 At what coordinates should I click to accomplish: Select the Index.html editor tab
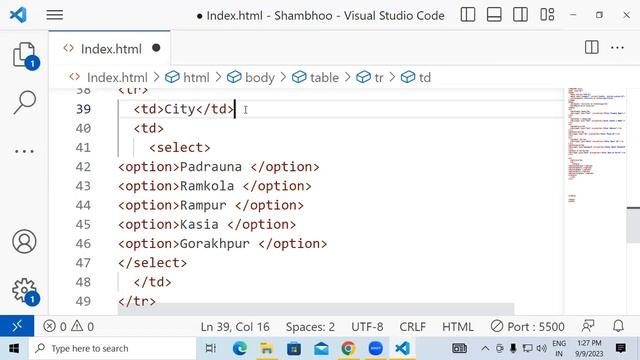[109, 49]
